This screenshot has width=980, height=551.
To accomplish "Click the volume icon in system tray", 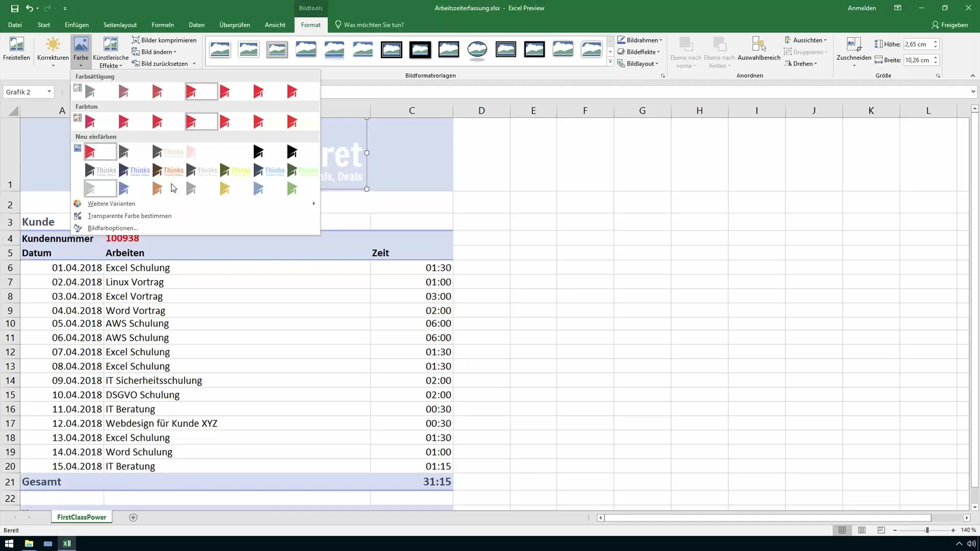I will coord(971,543).
